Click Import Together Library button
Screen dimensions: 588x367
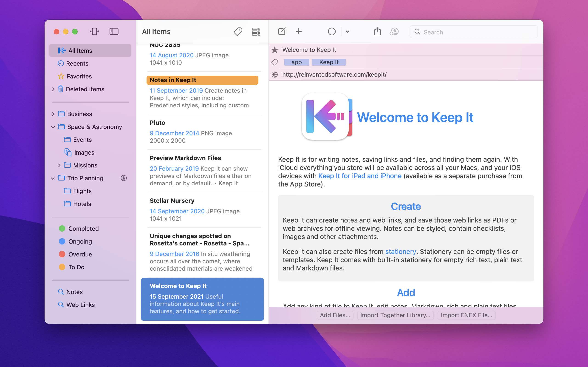point(395,315)
